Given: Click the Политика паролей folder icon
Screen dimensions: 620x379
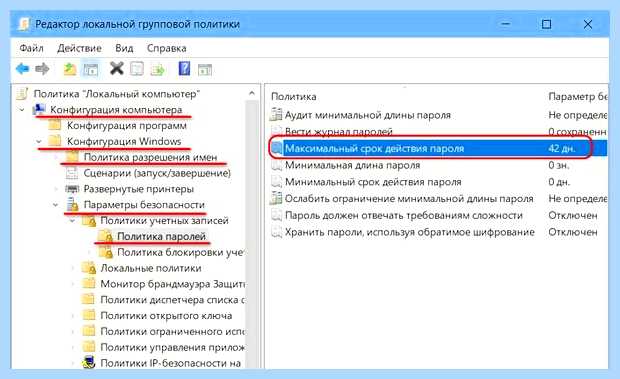Looking at the screenshot, I should [x=106, y=236].
